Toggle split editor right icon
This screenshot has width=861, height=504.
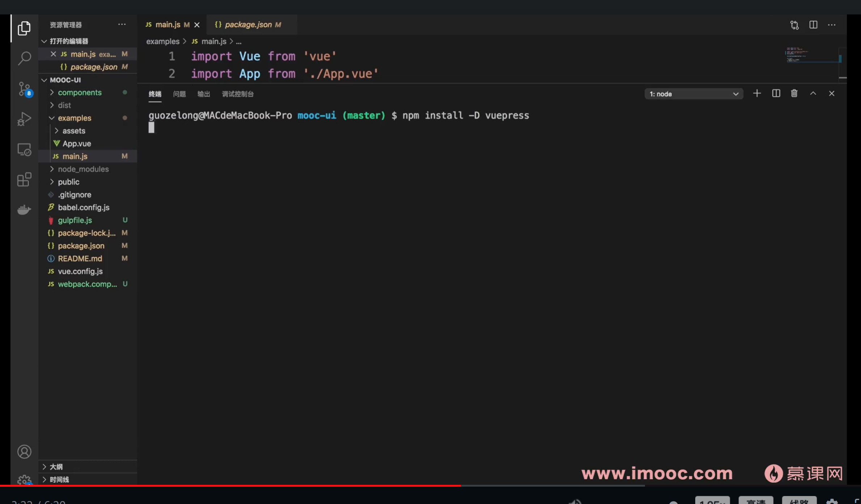tap(813, 25)
